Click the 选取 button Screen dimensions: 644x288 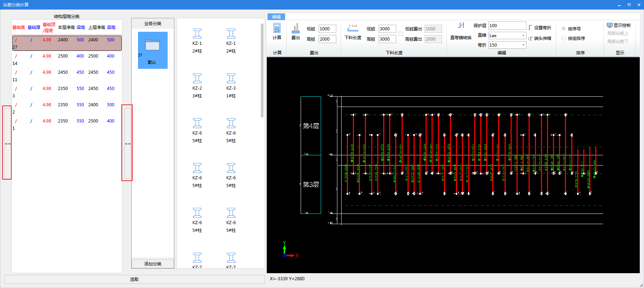pos(134,279)
